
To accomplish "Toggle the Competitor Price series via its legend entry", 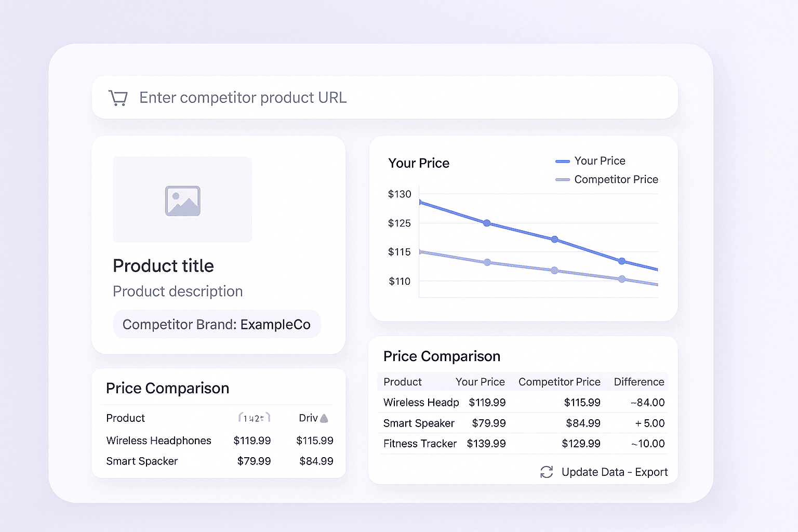I will point(616,179).
